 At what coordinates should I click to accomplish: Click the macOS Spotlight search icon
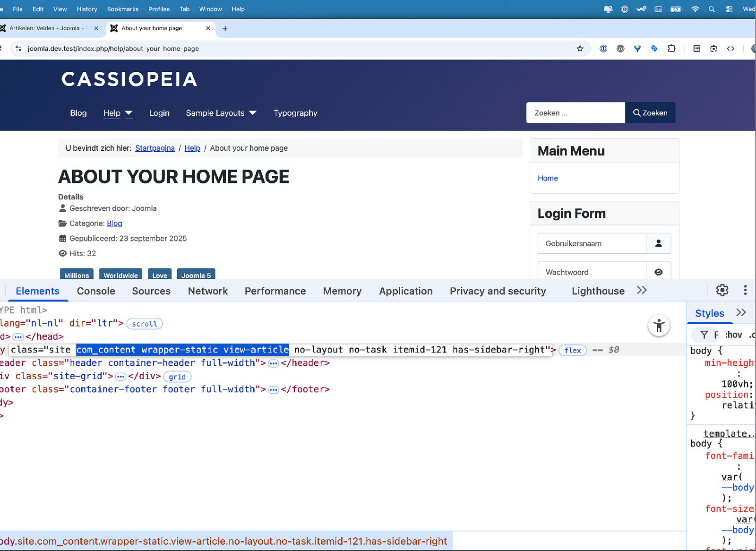click(712, 9)
